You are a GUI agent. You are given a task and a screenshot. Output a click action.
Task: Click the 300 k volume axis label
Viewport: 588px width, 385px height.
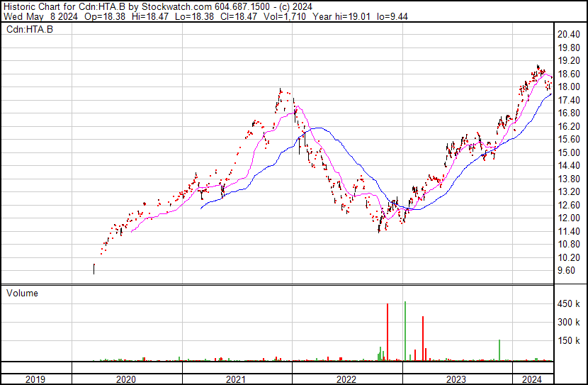pyautogui.click(x=568, y=323)
